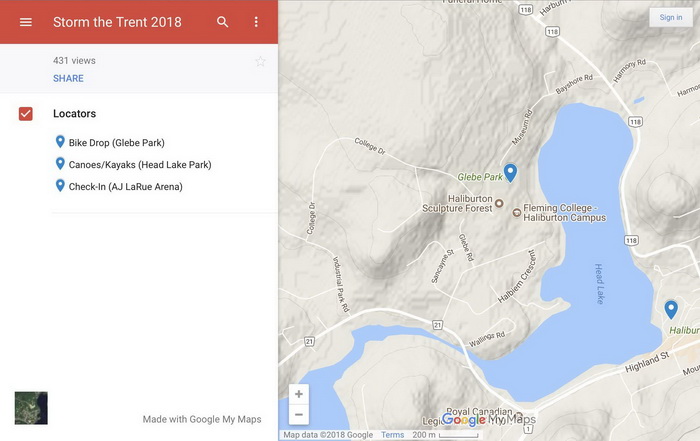Zoom out on the map
This screenshot has width=700, height=441.
click(299, 414)
